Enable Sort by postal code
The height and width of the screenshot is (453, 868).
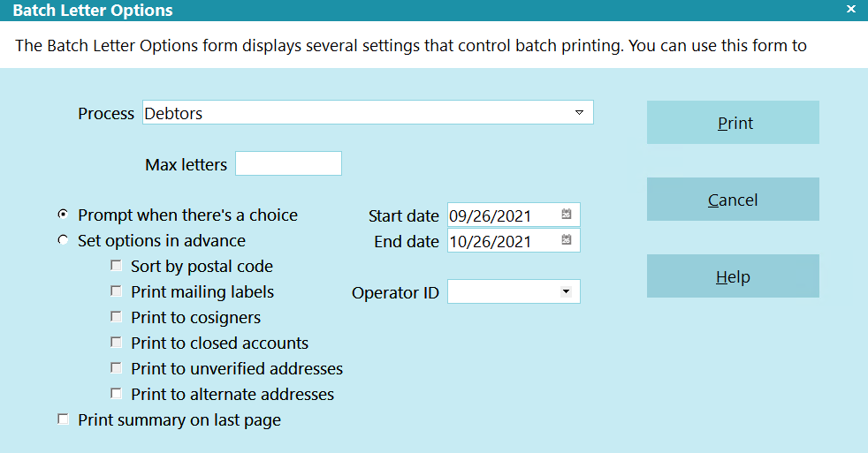click(116, 266)
